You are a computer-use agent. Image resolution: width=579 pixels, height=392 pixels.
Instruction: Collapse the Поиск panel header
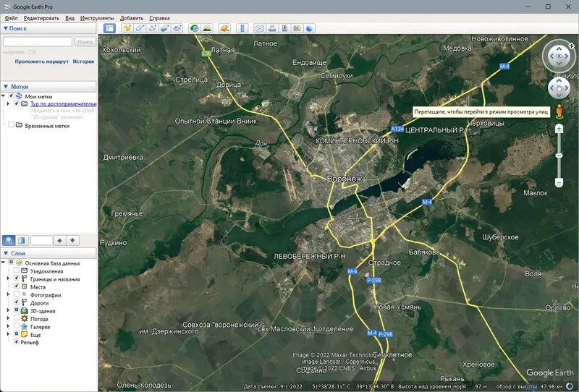point(48,28)
